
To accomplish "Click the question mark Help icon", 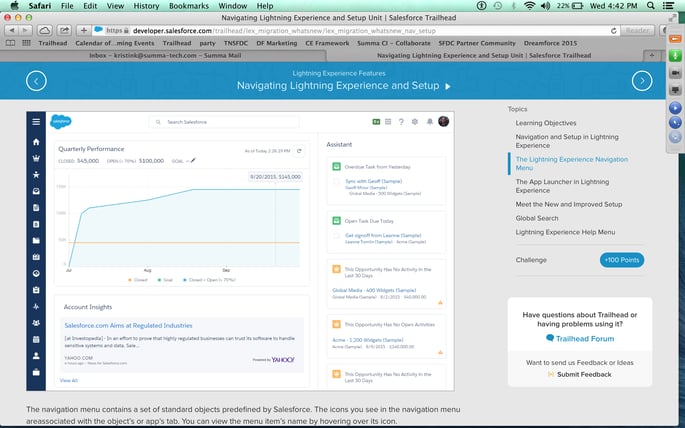I will [x=401, y=122].
